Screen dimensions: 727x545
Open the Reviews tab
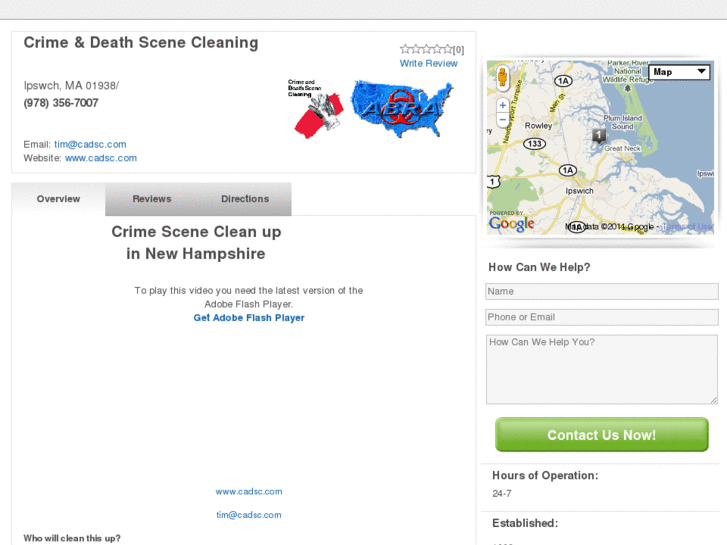point(152,199)
